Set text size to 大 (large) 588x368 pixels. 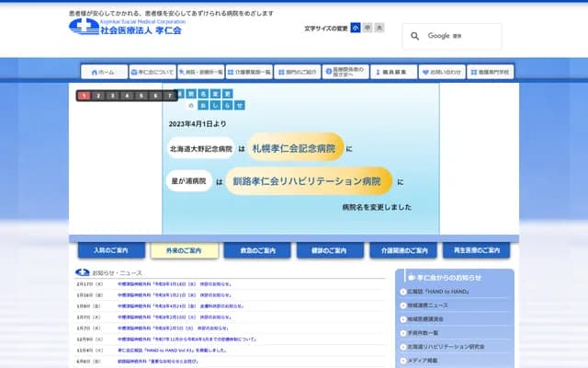pos(379,29)
